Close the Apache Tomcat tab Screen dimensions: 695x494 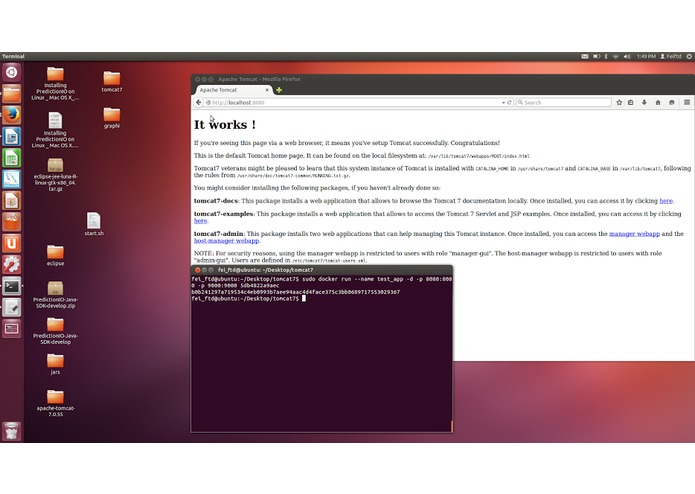267,90
